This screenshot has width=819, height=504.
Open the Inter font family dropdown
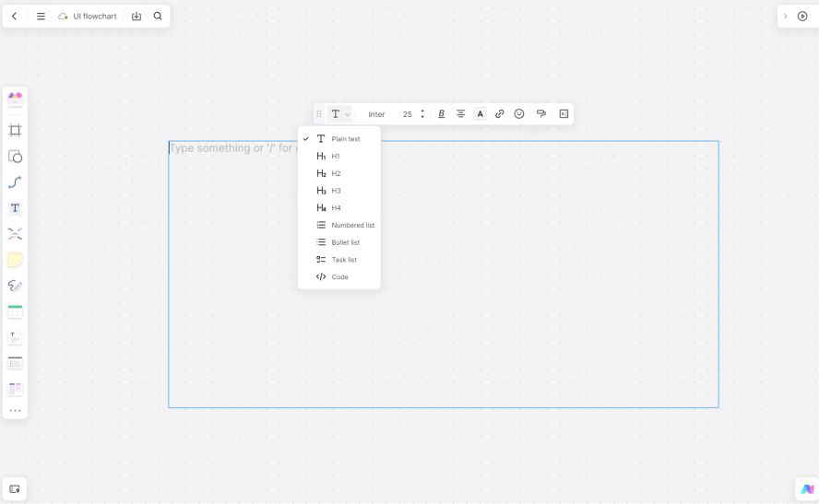click(376, 114)
